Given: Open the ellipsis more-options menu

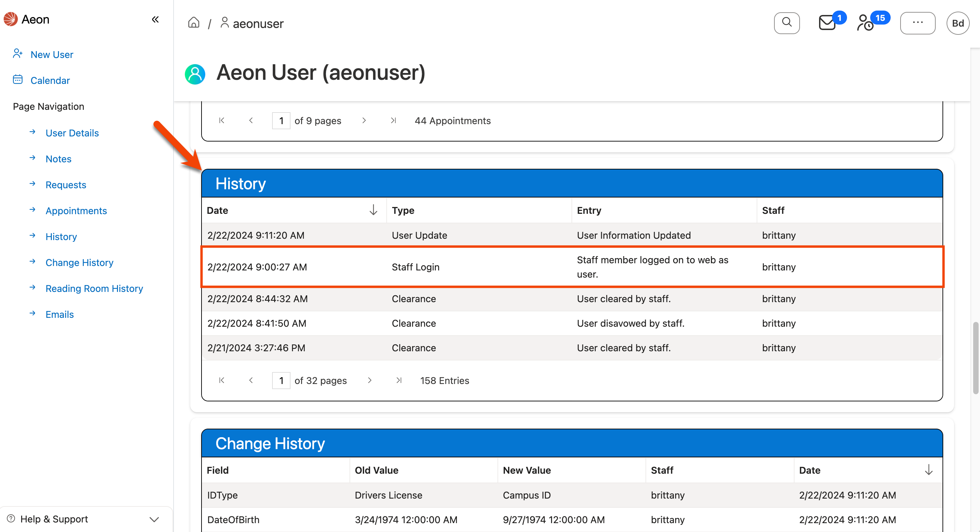Looking at the screenshot, I should [918, 23].
